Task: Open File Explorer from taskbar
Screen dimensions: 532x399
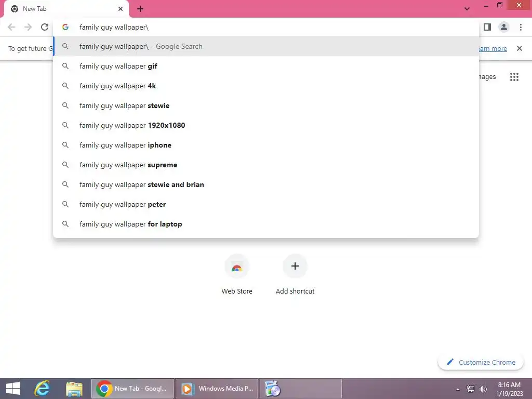Action: click(x=74, y=389)
